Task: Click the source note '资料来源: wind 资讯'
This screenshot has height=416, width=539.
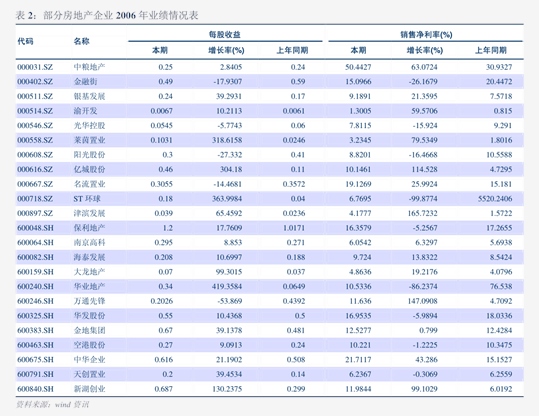Action: 53,404
